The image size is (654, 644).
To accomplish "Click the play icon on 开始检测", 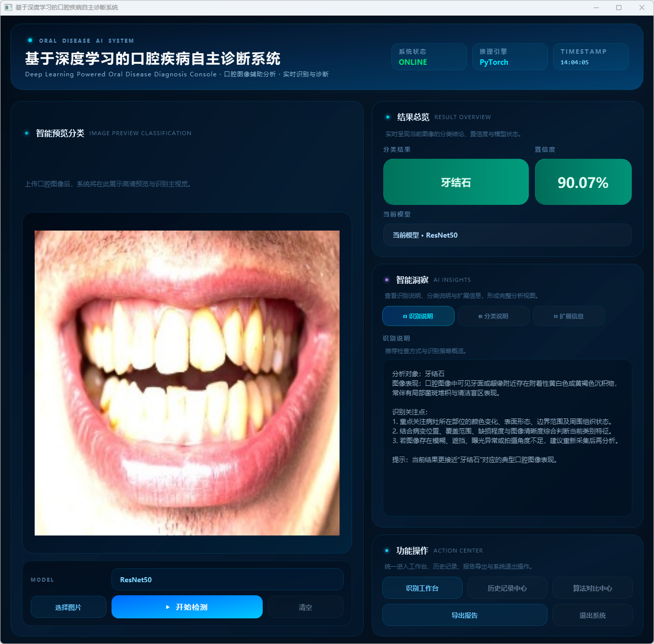I will click(x=168, y=607).
